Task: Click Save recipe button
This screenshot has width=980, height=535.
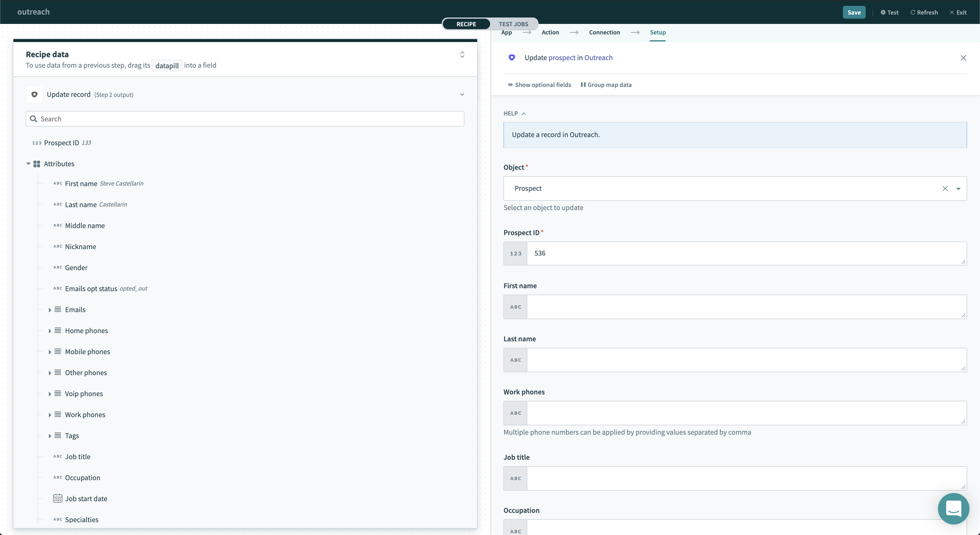Action: (x=854, y=12)
